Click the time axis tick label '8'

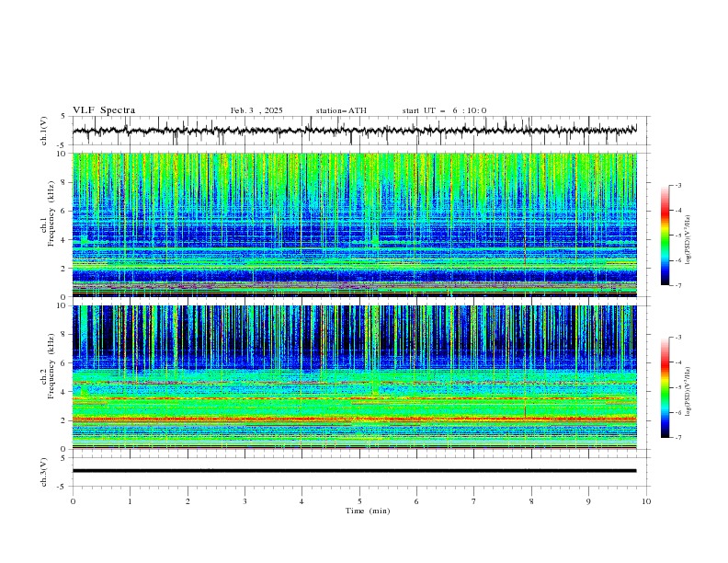click(x=531, y=501)
